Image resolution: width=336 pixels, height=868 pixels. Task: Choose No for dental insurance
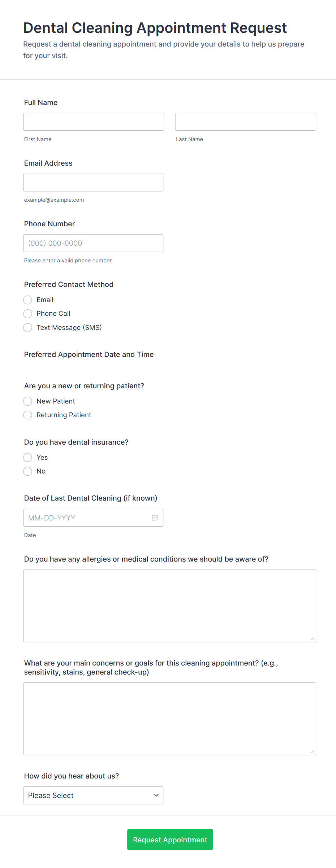(28, 471)
